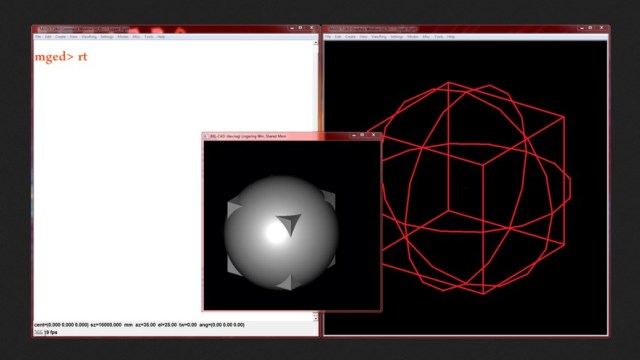Open Help menu in command window

(x=161, y=37)
